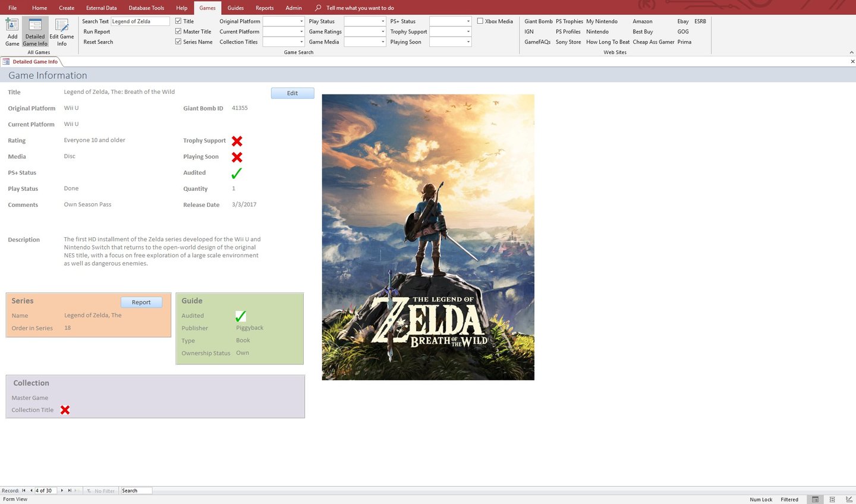Switch to the External Data tab
This screenshot has width=856, height=504.
tap(101, 8)
